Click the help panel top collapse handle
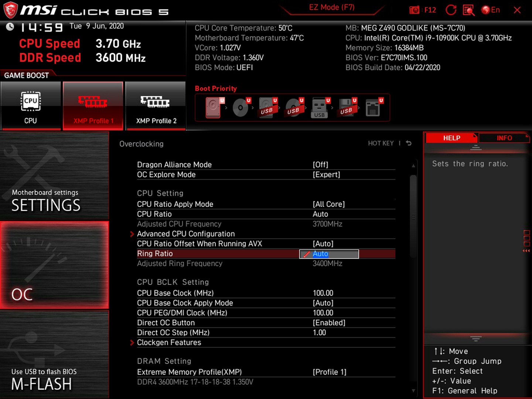 [x=475, y=147]
